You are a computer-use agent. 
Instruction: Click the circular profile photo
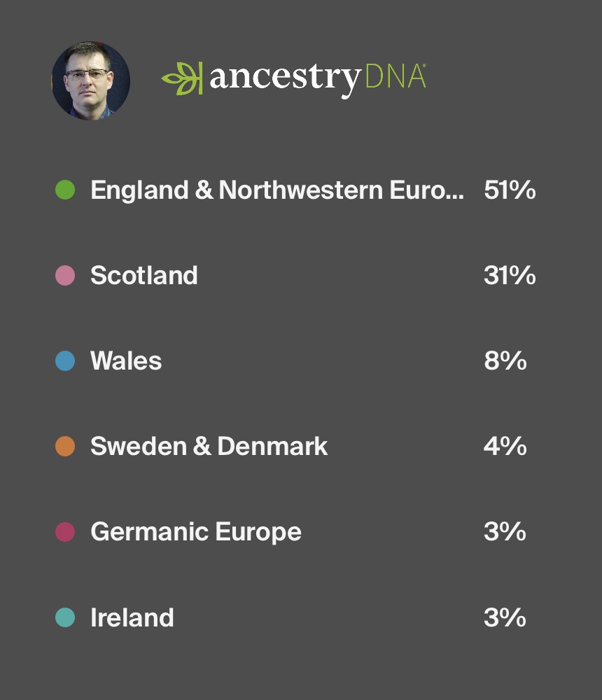point(91,80)
